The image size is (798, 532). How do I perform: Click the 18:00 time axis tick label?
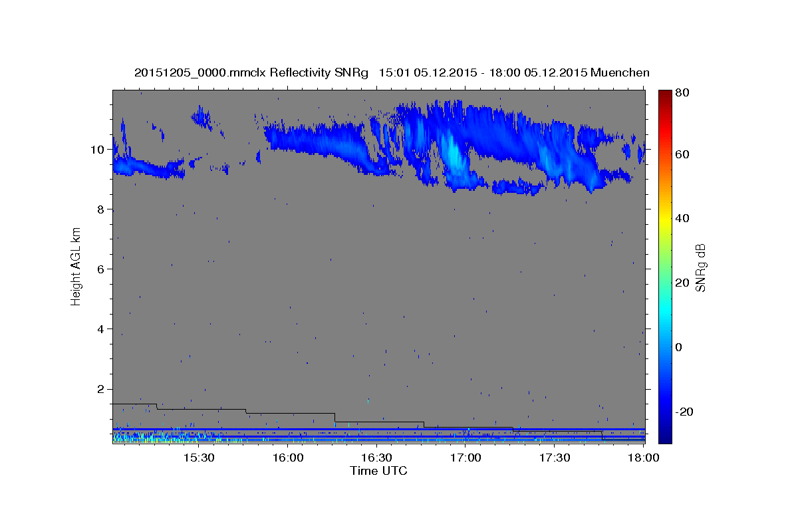(x=644, y=458)
